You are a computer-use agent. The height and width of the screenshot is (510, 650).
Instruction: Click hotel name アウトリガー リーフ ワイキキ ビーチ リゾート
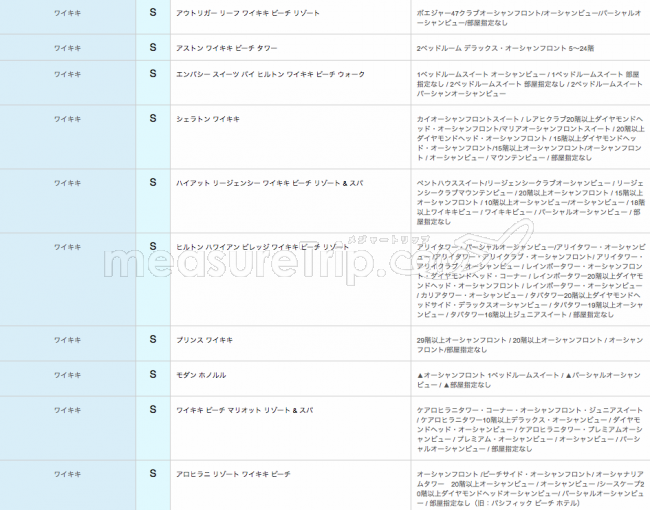(247, 13)
